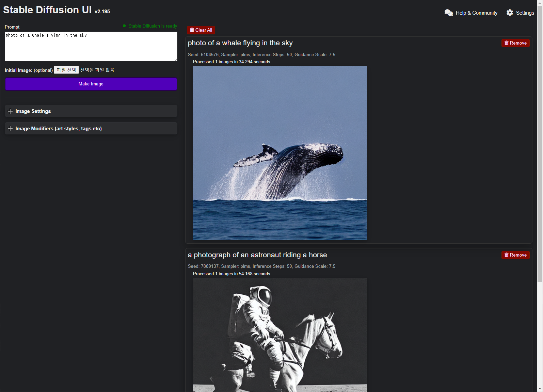This screenshot has width=543, height=392.
Task: Click 'Processed 1 images in 34.294 seconds'
Action: pyautogui.click(x=231, y=62)
